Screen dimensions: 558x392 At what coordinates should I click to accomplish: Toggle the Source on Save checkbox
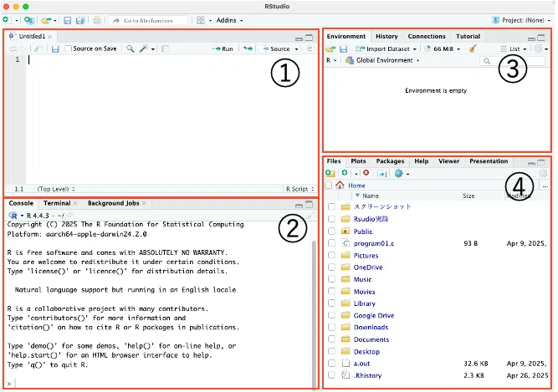69,48
